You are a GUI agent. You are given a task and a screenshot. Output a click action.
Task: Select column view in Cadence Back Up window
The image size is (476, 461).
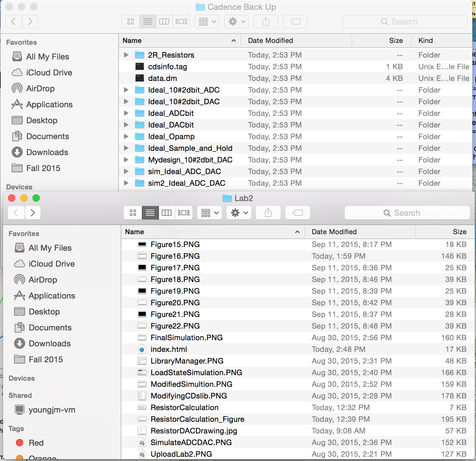pyautogui.click(x=164, y=21)
